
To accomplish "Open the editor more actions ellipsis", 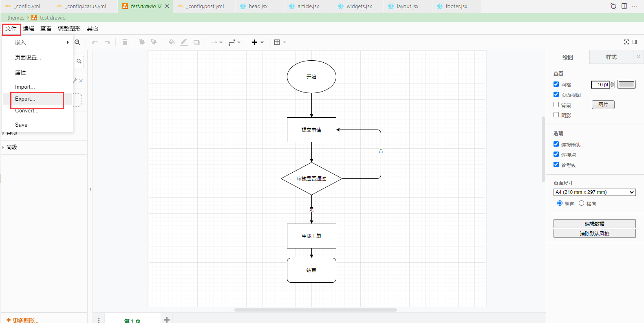I will click(635, 6).
